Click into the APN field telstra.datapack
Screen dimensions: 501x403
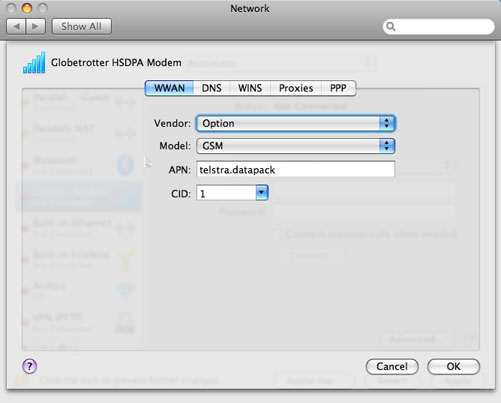pyautogui.click(x=296, y=170)
